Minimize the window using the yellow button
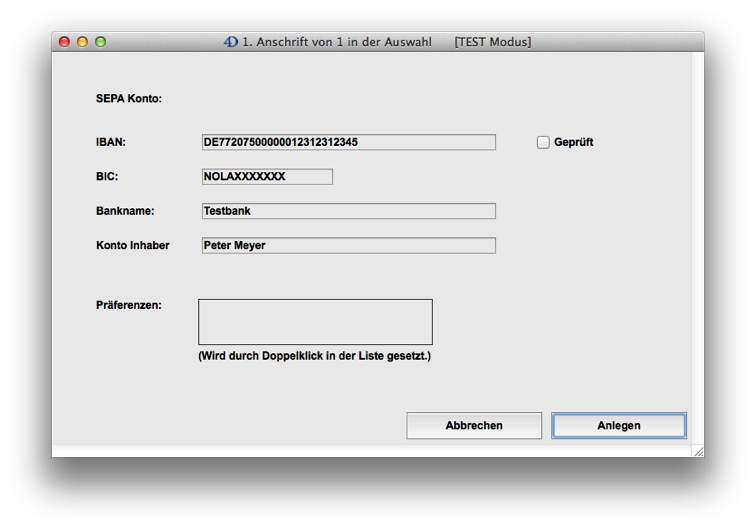 [x=83, y=42]
